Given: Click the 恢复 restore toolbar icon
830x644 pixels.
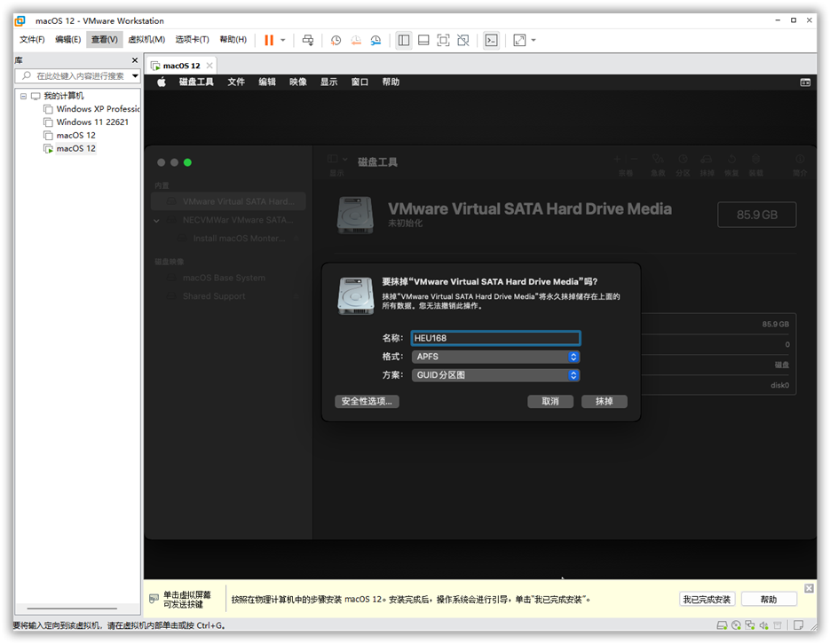Looking at the screenshot, I should [x=731, y=159].
